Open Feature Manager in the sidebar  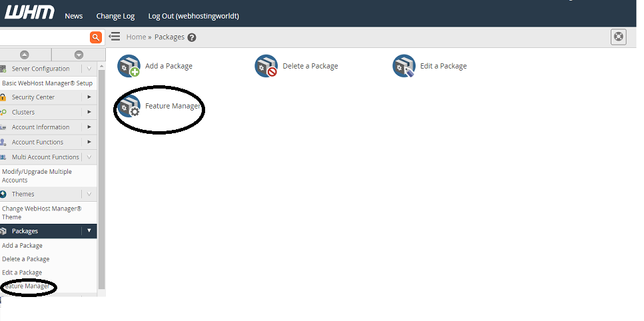point(27,286)
